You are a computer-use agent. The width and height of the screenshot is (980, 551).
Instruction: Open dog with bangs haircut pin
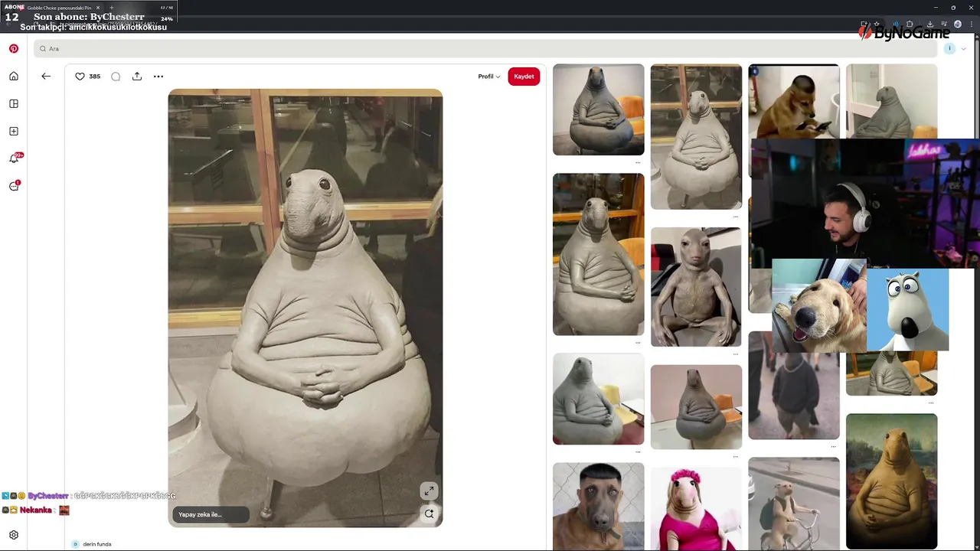tap(599, 507)
